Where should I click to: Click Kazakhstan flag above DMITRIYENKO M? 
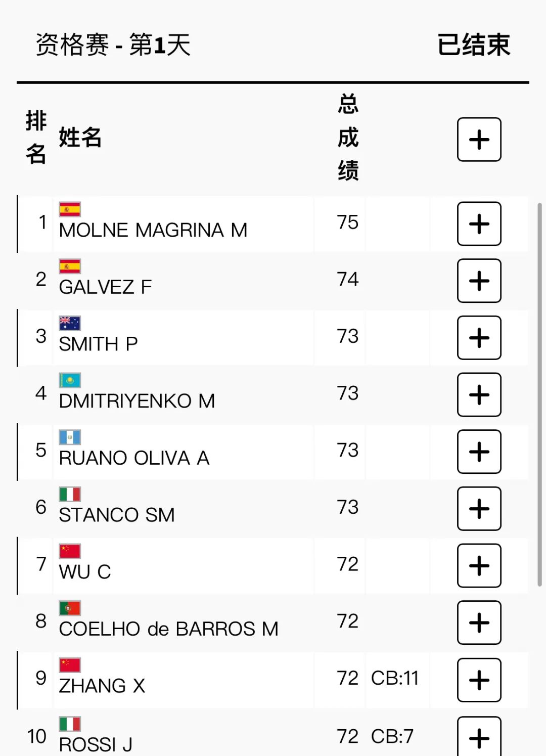(x=70, y=380)
